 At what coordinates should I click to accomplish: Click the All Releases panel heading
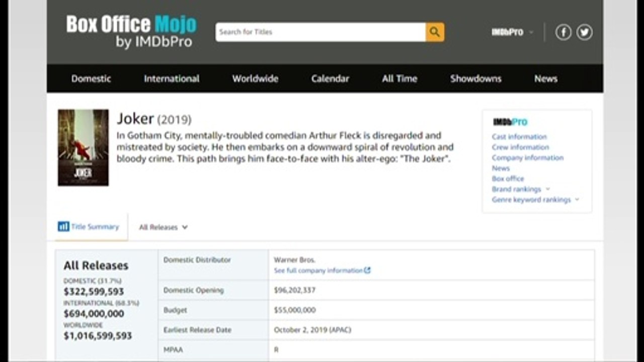tap(96, 265)
